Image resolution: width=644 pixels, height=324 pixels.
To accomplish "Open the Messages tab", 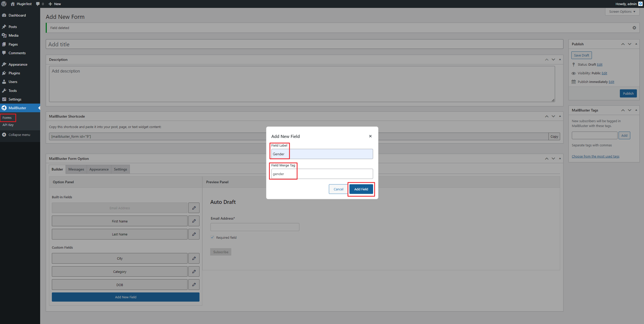I will (76, 169).
